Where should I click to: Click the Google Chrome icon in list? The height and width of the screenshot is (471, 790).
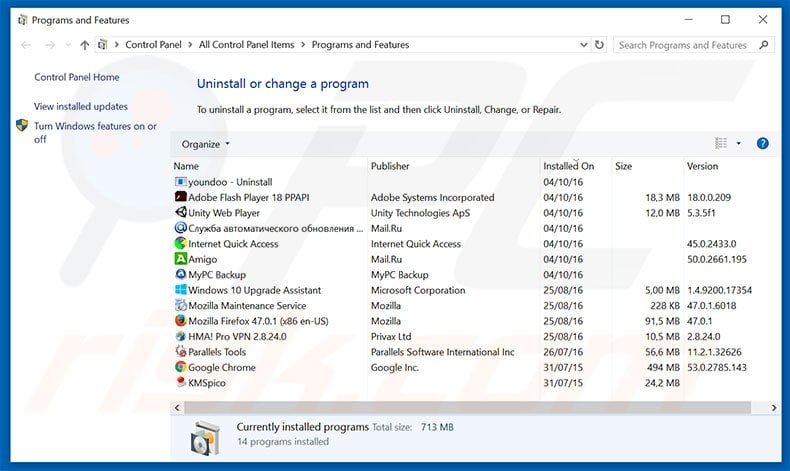point(180,367)
